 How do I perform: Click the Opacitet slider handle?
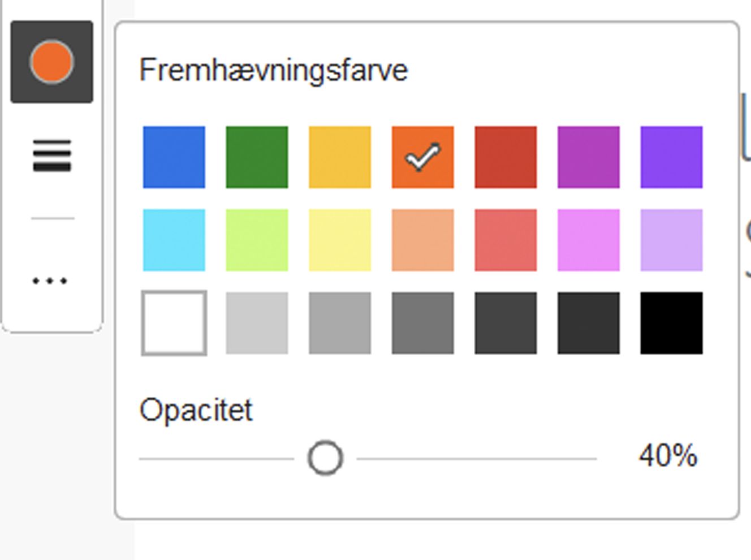(x=325, y=458)
